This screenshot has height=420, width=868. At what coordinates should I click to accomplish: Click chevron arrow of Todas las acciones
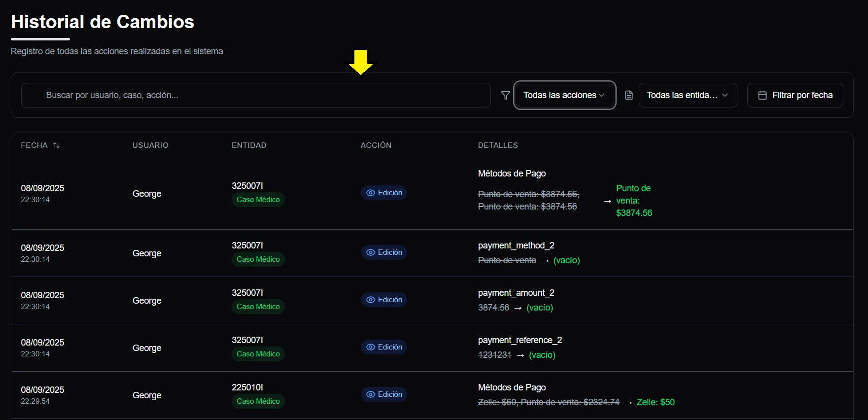602,95
